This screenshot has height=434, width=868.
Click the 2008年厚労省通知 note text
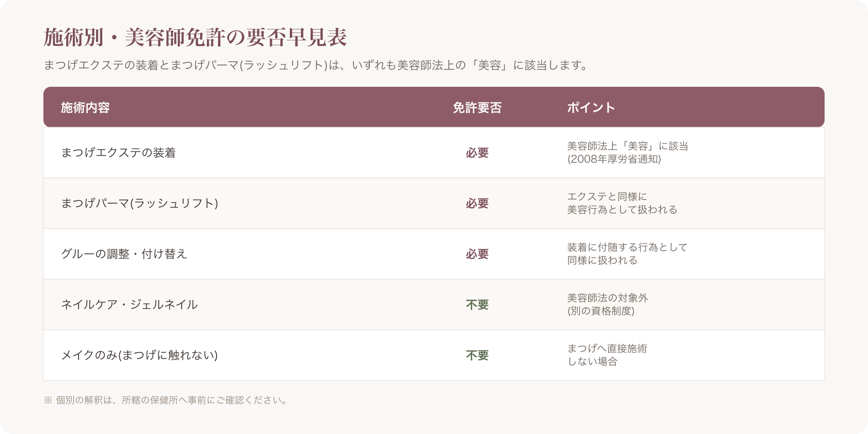click(614, 159)
